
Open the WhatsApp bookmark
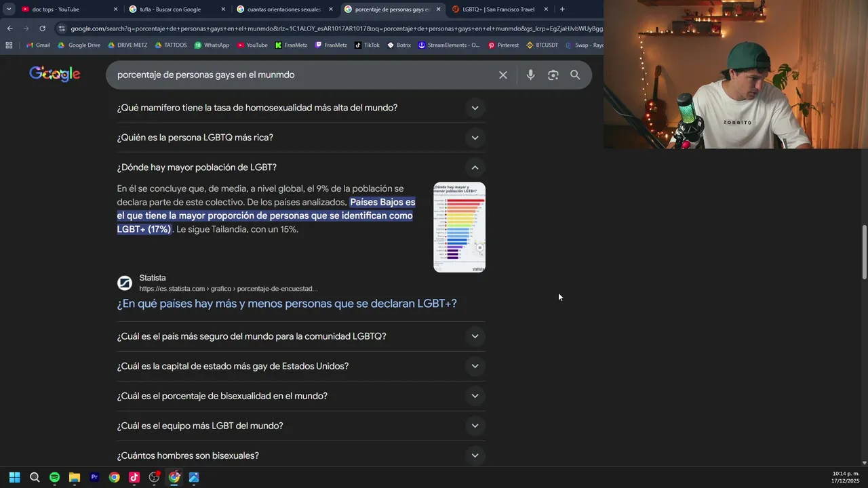pos(212,45)
